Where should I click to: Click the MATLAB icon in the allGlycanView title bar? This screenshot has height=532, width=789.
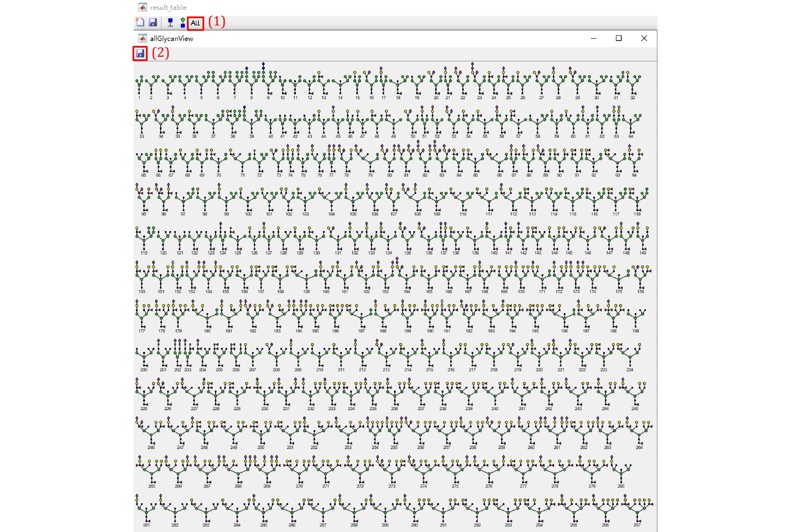[142, 38]
